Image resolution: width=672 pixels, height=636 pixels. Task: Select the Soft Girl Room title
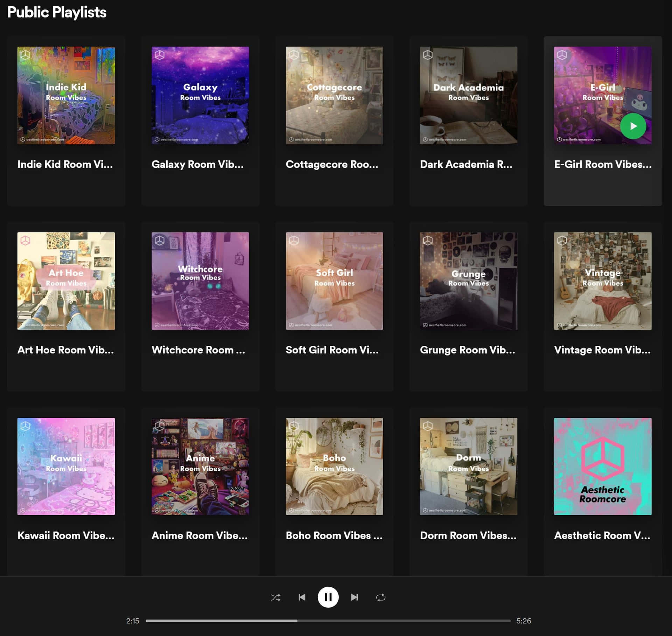point(332,350)
